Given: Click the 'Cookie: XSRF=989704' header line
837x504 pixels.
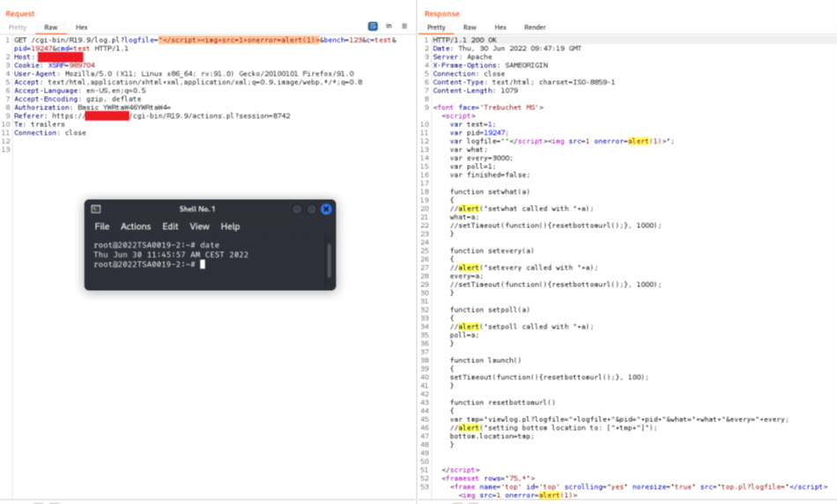Looking at the screenshot, I should pyautogui.click(x=55, y=65).
